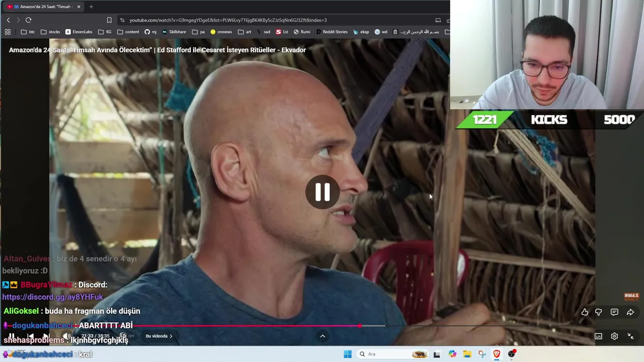
Task: Open the Lst bookmark
Action: pos(282,32)
